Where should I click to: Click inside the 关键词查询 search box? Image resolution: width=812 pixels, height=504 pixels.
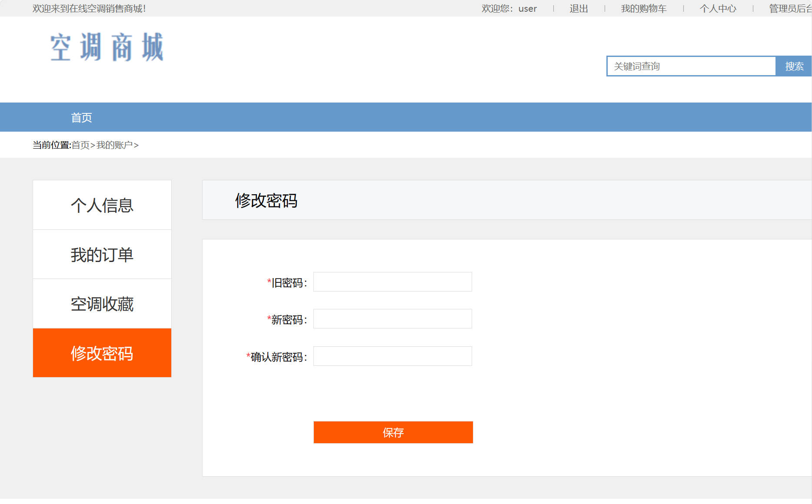(x=691, y=66)
